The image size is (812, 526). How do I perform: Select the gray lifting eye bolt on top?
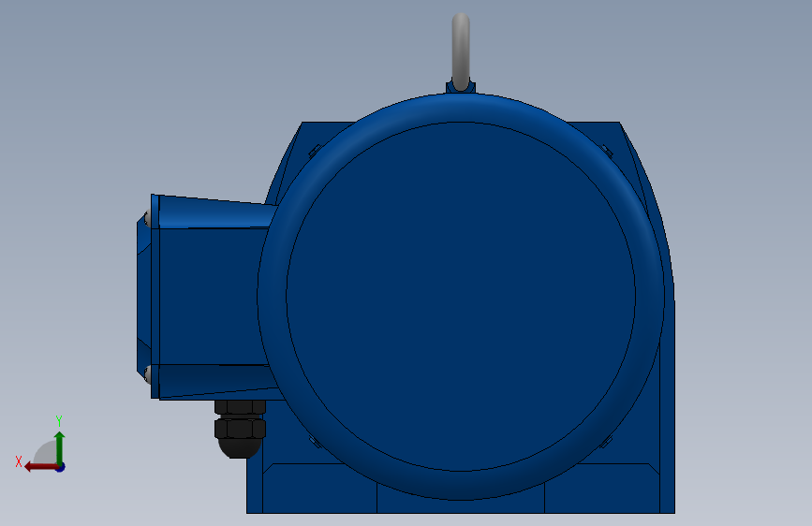pyautogui.click(x=461, y=51)
